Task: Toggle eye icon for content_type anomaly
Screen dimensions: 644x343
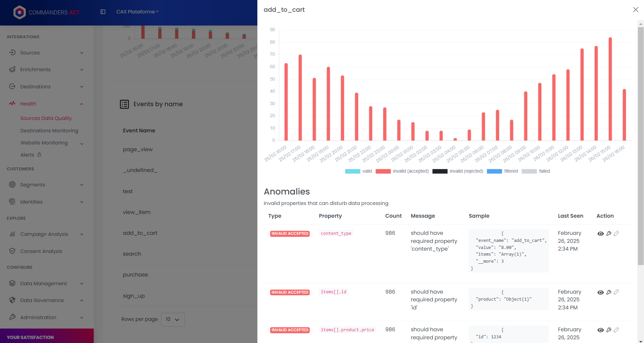Action: [600, 233]
